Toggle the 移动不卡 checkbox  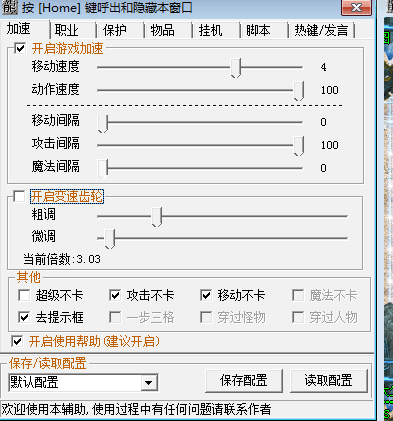point(206,295)
